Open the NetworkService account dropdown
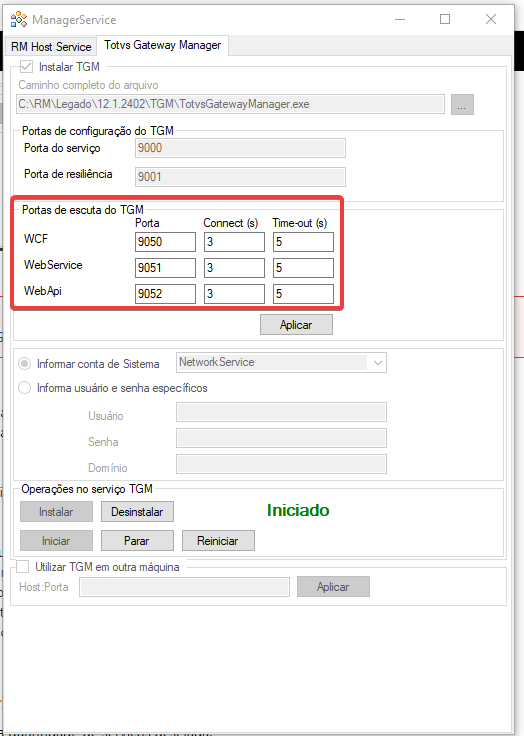Screen dimensions: 524x736 click(x=281, y=362)
